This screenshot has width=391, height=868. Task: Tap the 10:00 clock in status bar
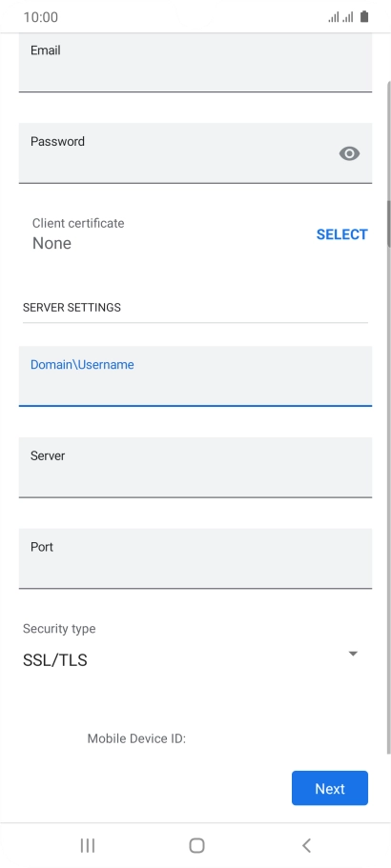[x=40, y=17]
